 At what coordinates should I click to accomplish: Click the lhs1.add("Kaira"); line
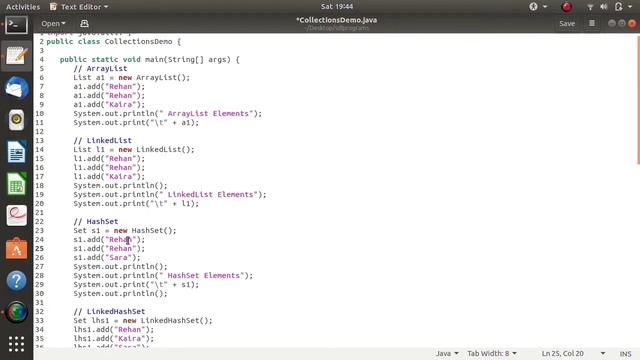point(114,338)
